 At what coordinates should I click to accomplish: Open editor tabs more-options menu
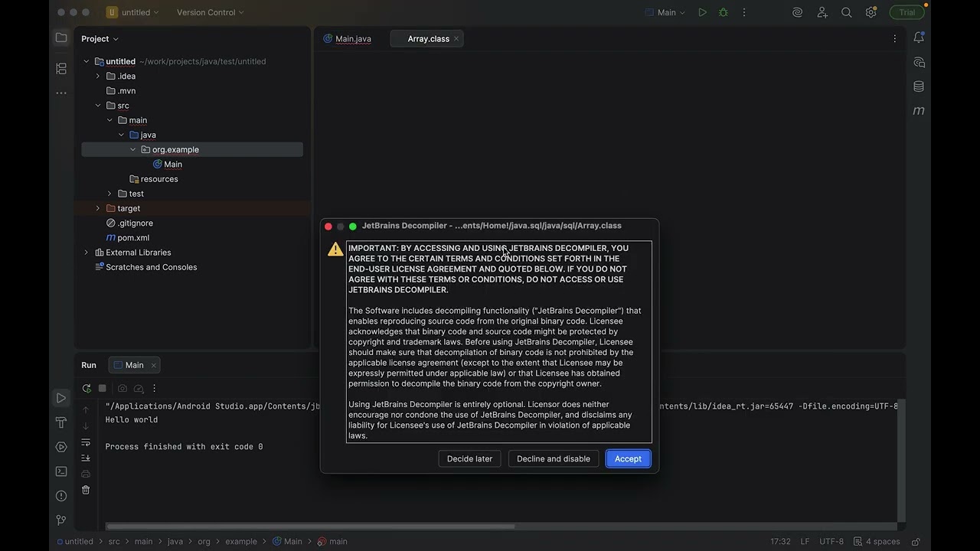pos(894,39)
